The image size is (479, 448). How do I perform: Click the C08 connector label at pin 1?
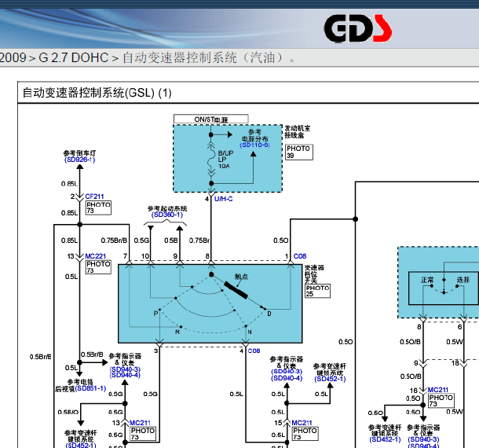coord(300,256)
